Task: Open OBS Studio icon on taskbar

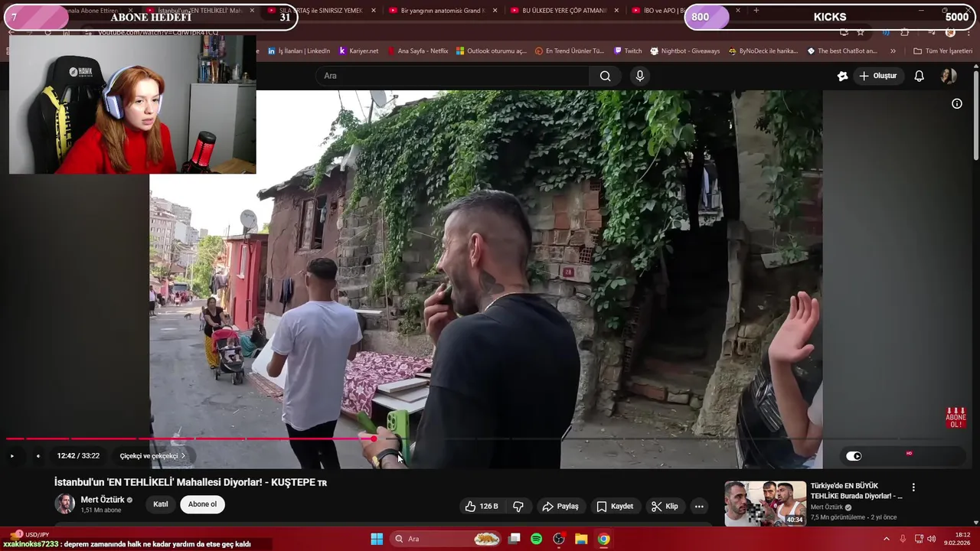Action: click(x=559, y=539)
